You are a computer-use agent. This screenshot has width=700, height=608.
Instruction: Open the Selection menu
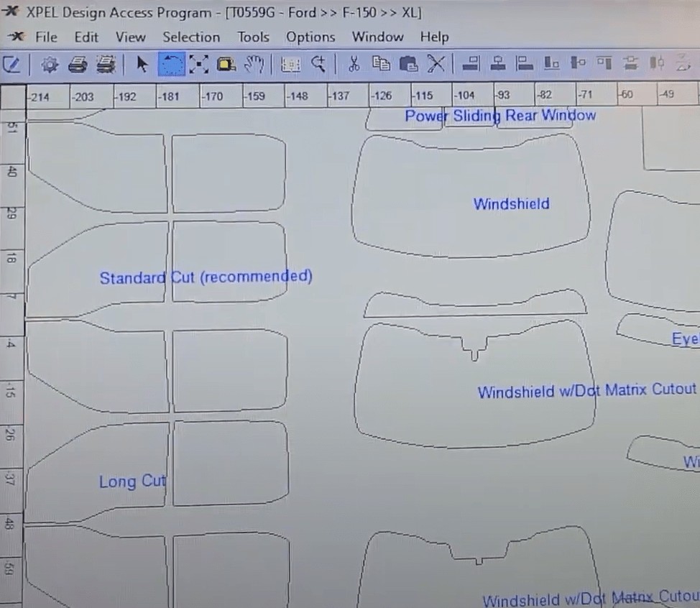[x=190, y=37]
